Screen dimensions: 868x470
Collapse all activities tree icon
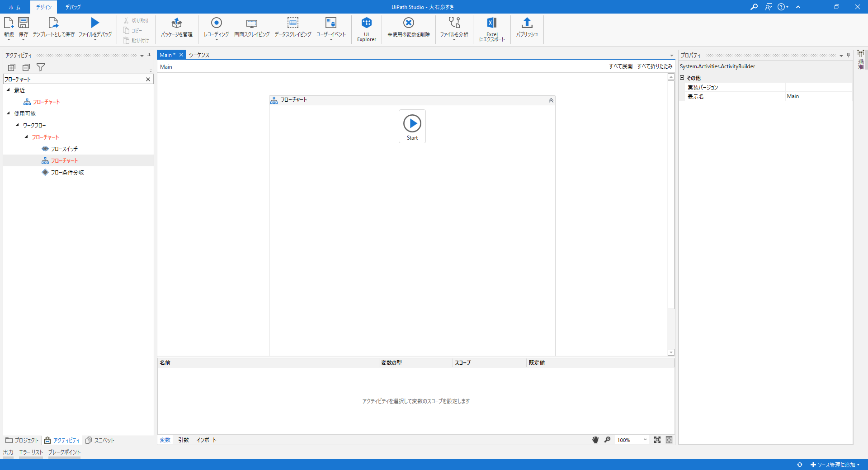click(26, 67)
